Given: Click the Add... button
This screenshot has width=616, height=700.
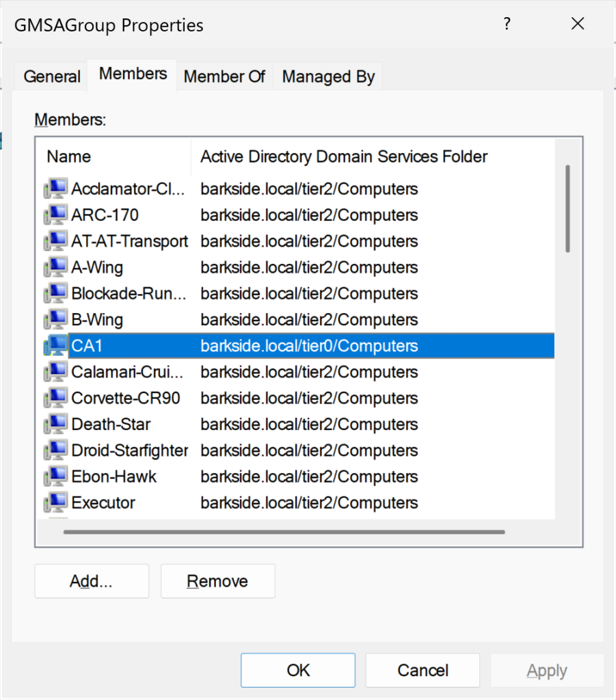Looking at the screenshot, I should coord(92,581).
